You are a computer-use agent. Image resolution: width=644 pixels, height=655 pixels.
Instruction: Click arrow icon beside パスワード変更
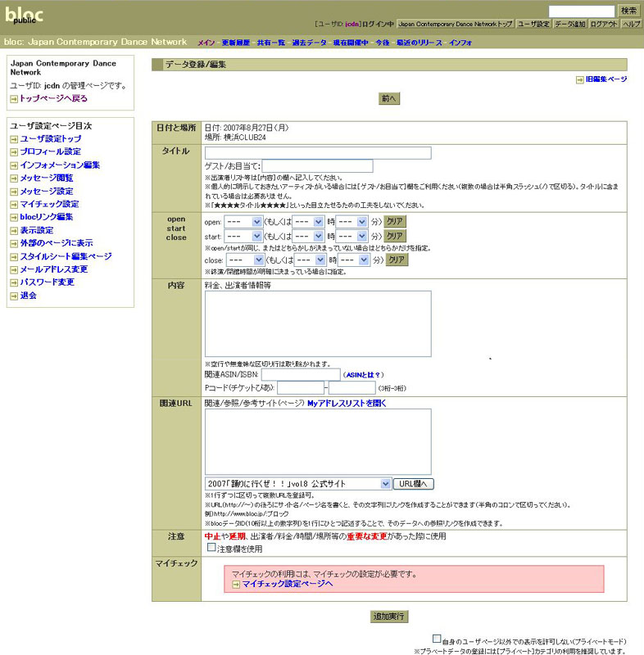coord(14,282)
